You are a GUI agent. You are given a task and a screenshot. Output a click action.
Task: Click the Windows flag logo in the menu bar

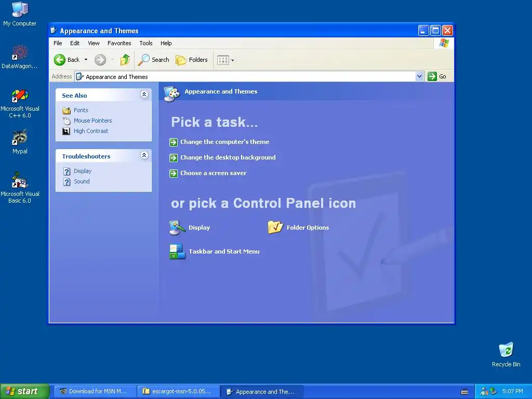(x=444, y=43)
